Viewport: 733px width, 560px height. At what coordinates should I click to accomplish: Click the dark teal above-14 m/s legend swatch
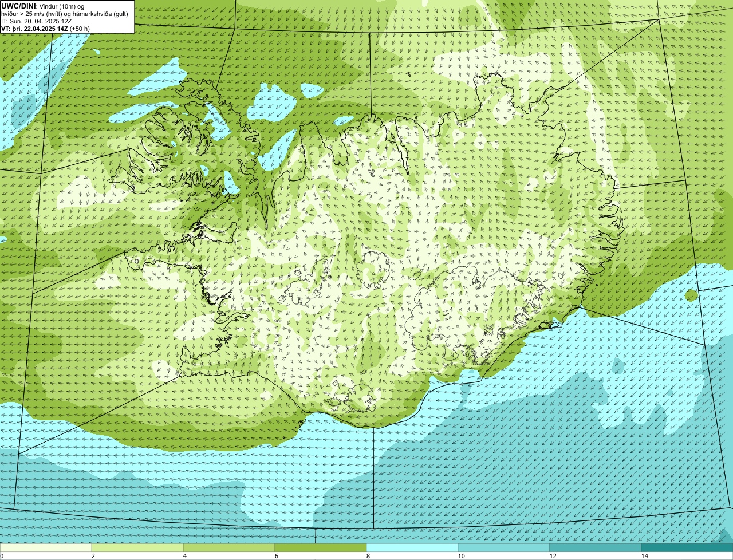[687, 547]
